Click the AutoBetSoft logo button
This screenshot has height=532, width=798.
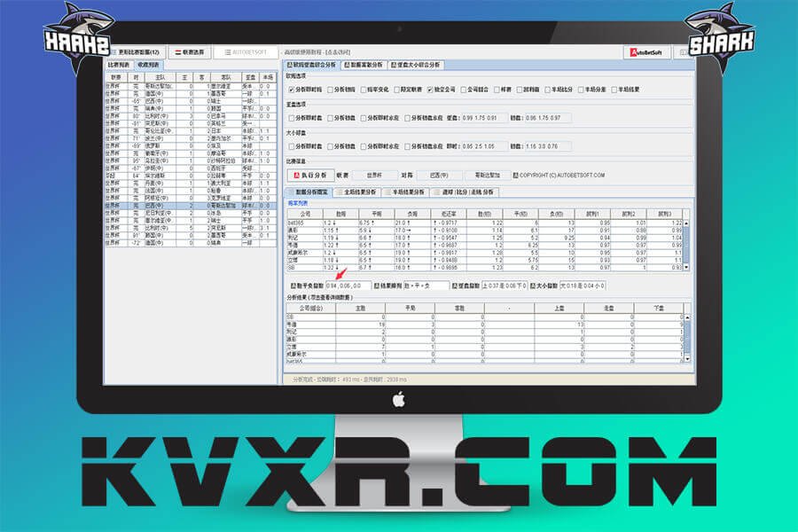(x=646, y=52)
